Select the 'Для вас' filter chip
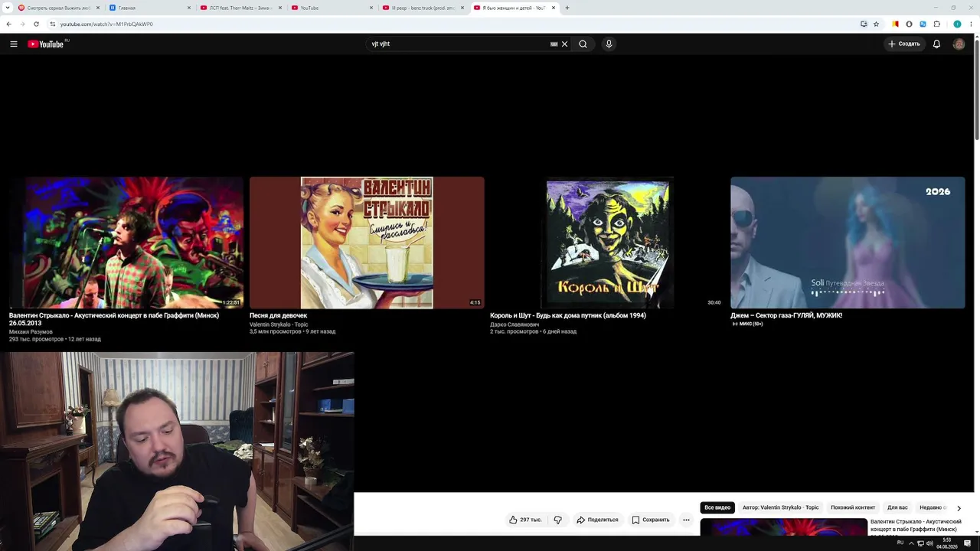 [897, 507]
